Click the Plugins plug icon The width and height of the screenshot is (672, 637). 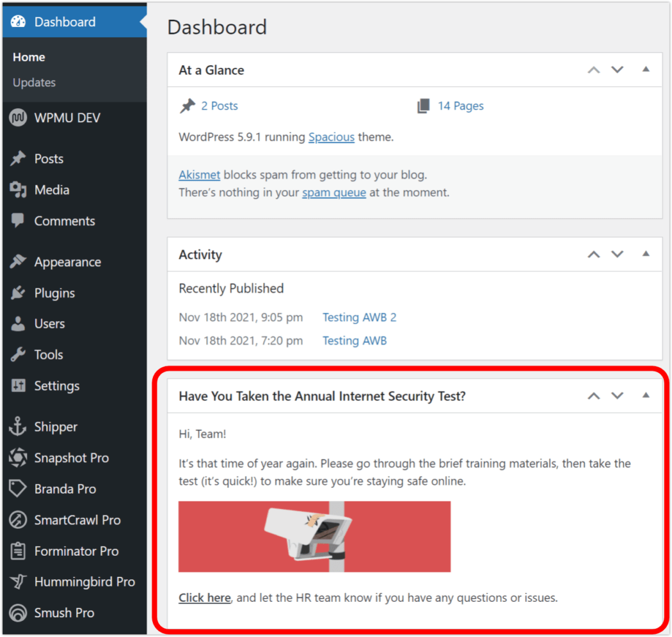click(18, 292)
